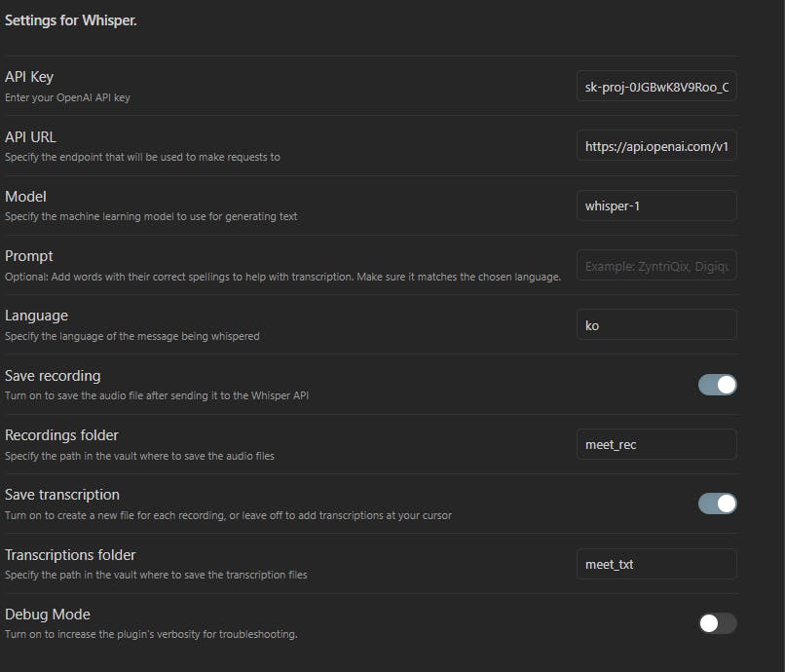The height and width of the screenshot is (672, 785).
Task: Click into the empty Prompt field
Action: coord(656,265)
